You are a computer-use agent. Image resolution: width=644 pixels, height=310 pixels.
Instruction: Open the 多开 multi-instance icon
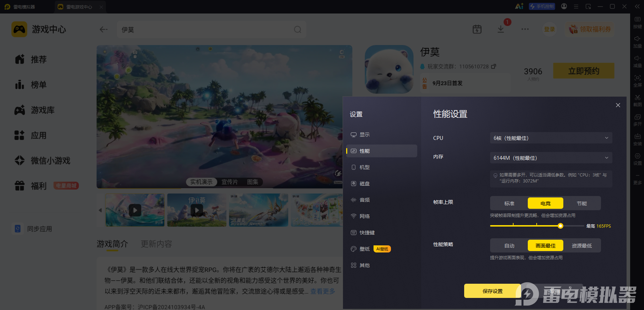[x=637, y=120]
